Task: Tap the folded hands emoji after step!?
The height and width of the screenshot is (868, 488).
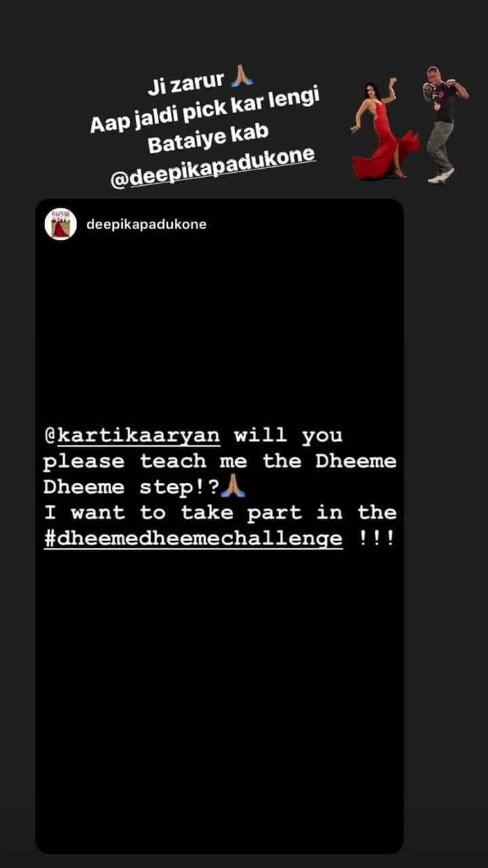Action: [x=232, y=486]
